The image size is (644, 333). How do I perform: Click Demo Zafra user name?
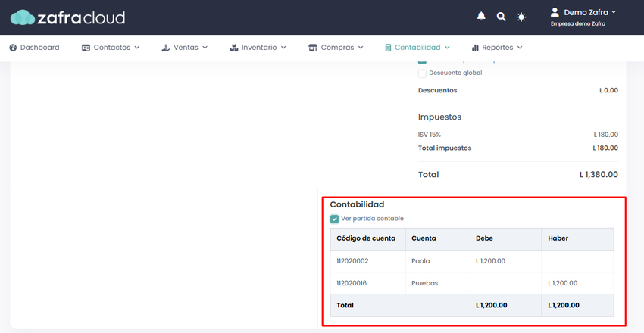click(586, 12)
